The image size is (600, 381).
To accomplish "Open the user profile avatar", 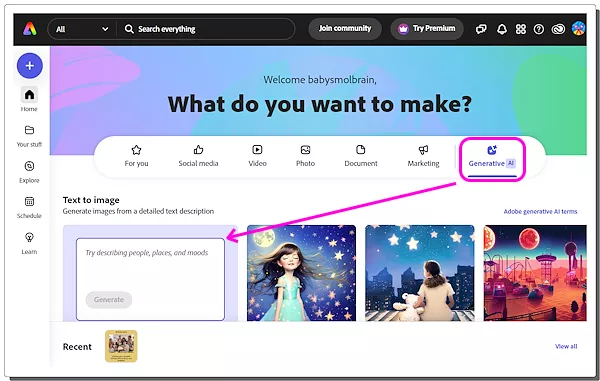I will pyautogui.click(x=579, y=29).
